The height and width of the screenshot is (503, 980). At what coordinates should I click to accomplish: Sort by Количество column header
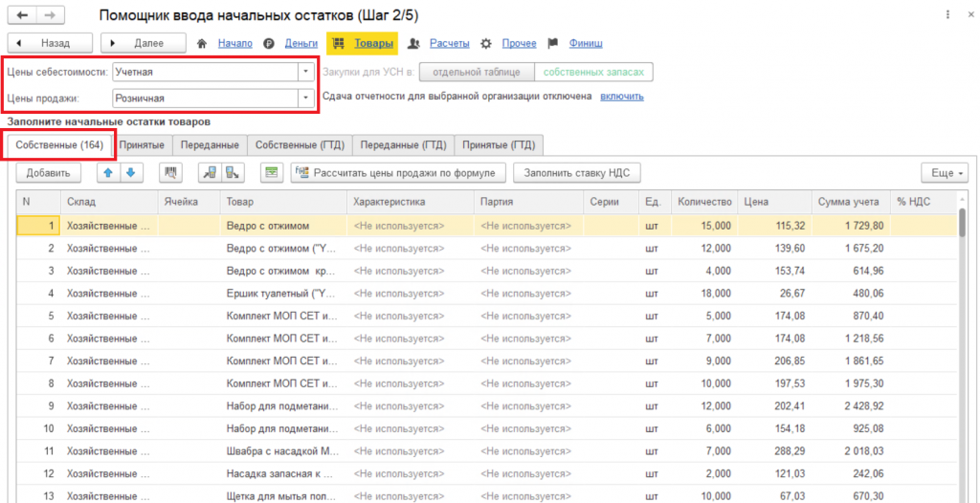coord(703,202)
